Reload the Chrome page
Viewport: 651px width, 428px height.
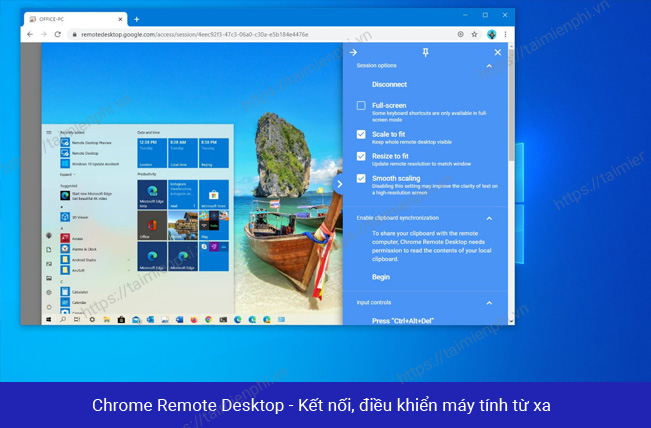(x=59, y=34)
